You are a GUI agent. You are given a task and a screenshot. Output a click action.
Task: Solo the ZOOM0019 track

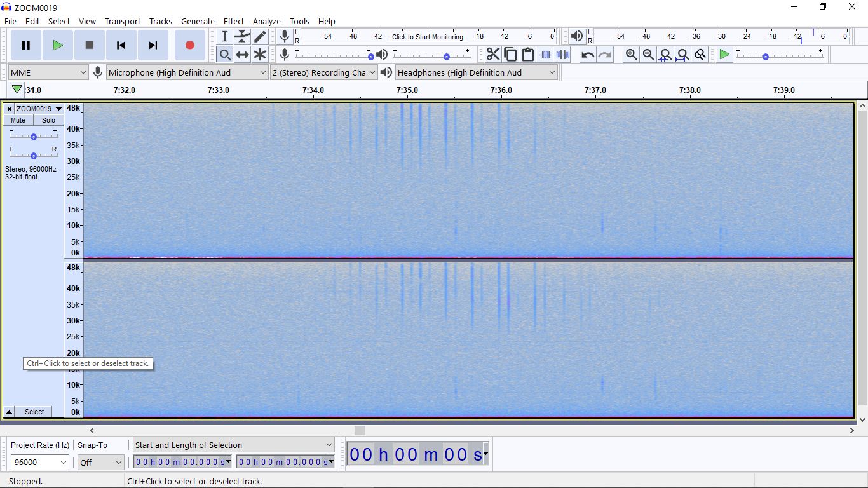point(48,120)
